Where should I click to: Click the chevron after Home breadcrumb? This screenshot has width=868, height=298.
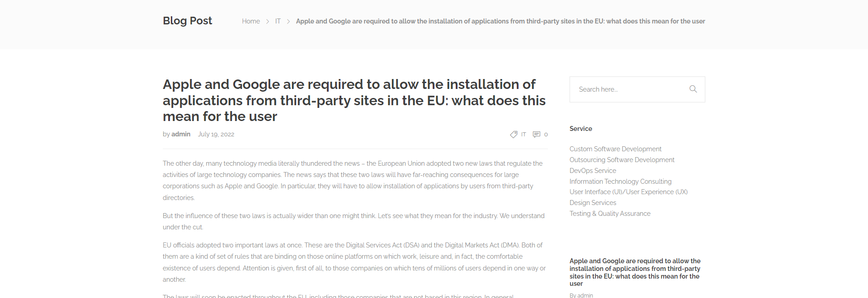tap(268, 21)
